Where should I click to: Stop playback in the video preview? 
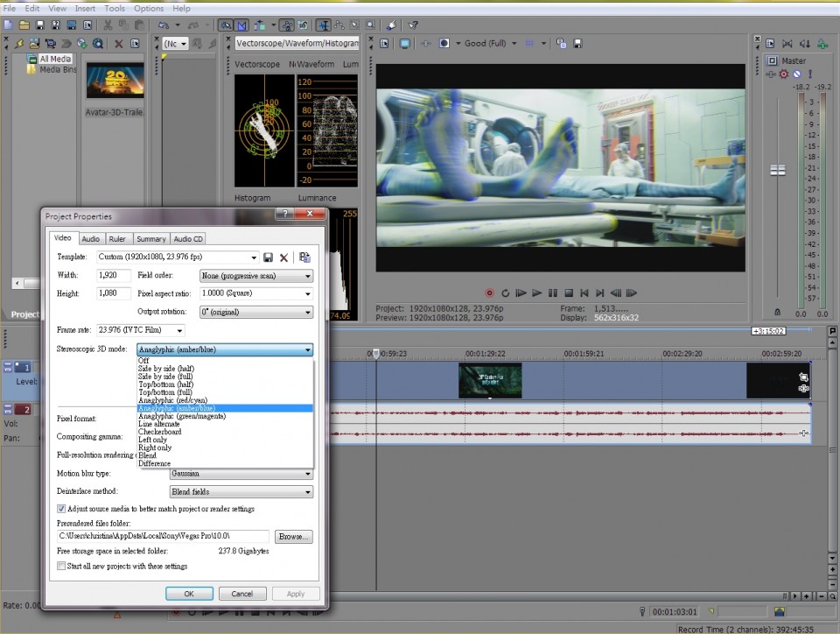point(568,292)
